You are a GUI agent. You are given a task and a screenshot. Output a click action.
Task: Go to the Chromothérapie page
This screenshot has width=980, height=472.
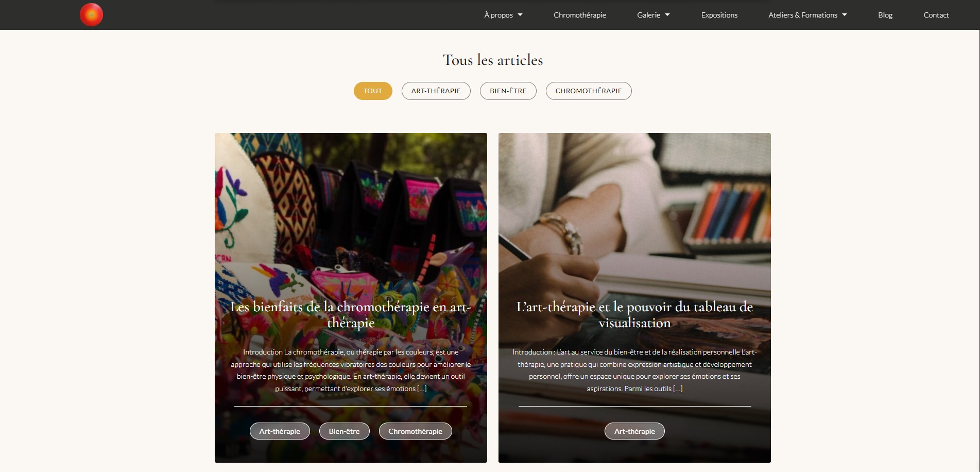pyautogui.click(x=579, y=15)
